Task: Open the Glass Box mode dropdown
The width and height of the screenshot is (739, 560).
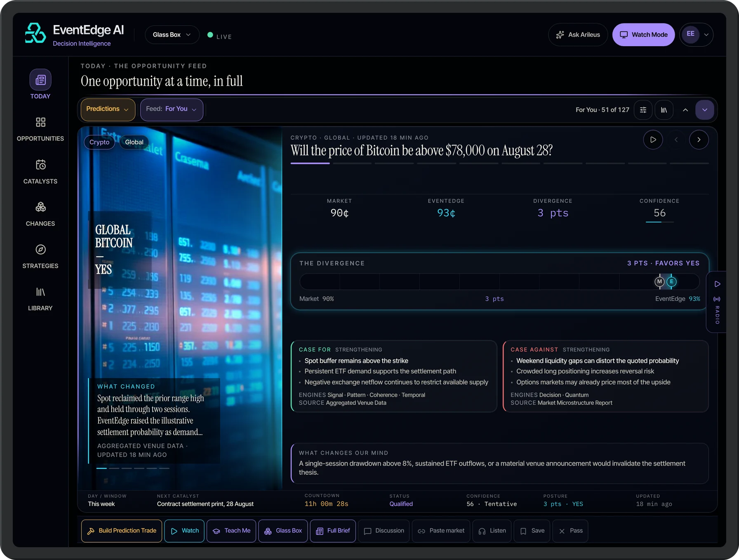Action: click(172, 35)
